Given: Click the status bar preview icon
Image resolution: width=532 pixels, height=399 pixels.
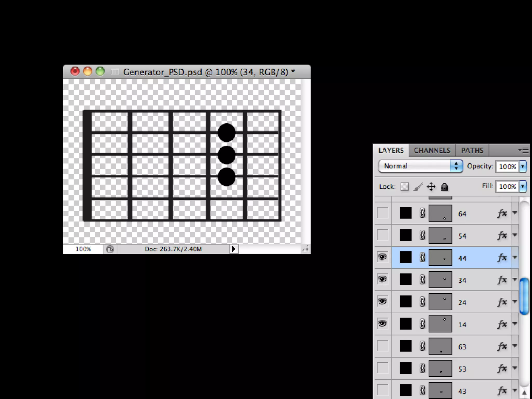Looking at the screenshot, I should (x=110, y=249).
